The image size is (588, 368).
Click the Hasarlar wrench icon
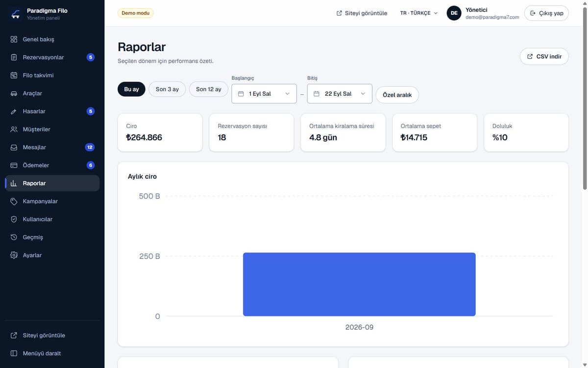[14, 111]
